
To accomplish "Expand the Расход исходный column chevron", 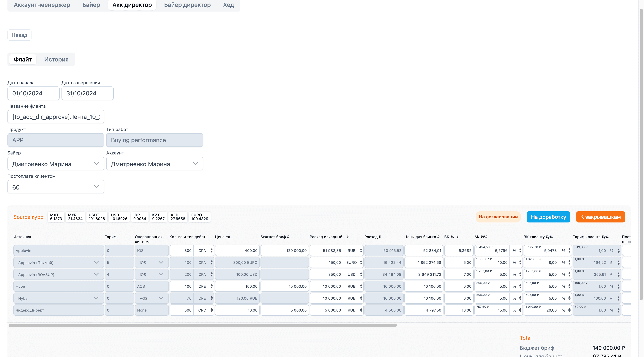I will tap(348, 237).
